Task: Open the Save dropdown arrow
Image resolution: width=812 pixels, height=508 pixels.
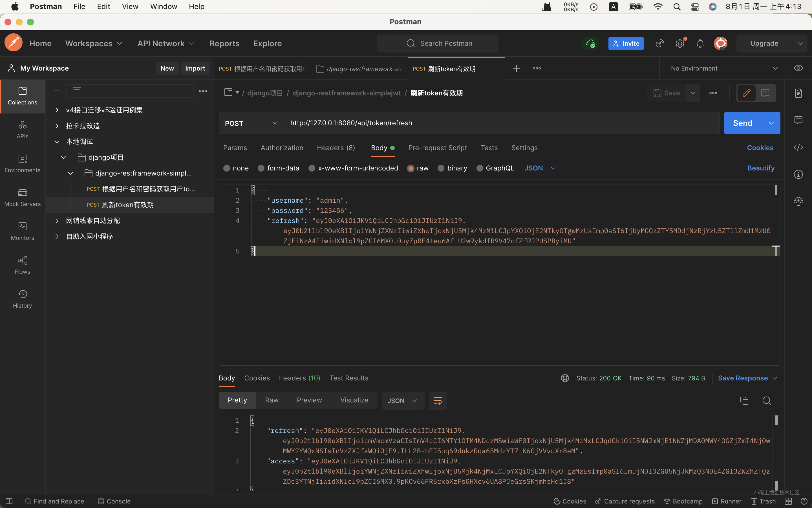Action: 693,93
